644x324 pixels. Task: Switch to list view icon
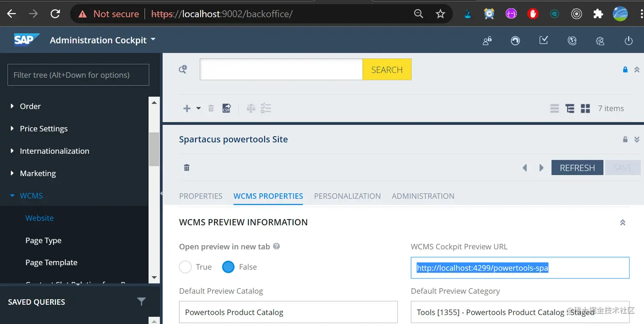click(555, 108)
